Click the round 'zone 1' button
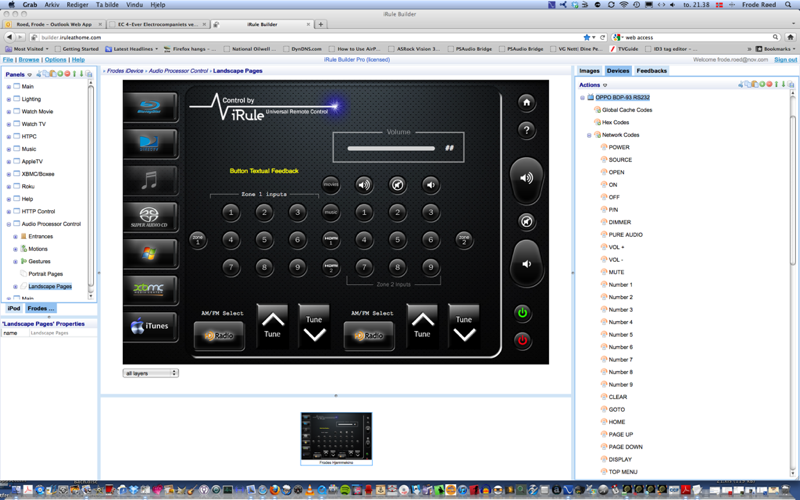Screen dimensions: 800x500 pyautogui.click(x=198, y=239)
